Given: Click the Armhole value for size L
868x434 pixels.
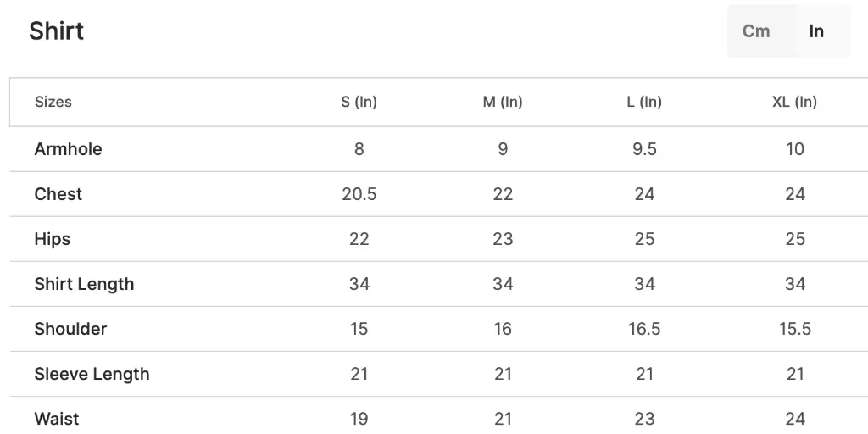Looking at the screenshot, I should pyautogui.click(x=644, y=149).
